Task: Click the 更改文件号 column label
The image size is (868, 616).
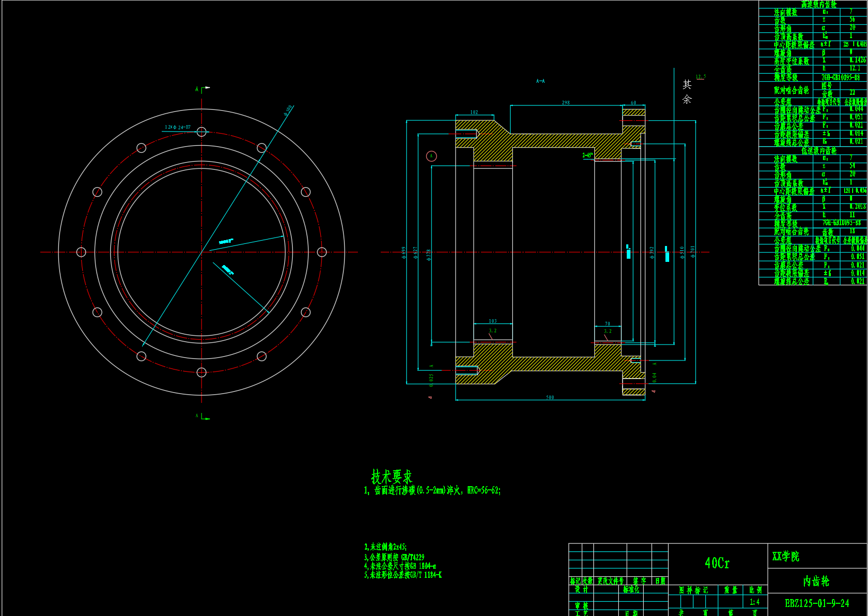Action: tap(610, 581)
